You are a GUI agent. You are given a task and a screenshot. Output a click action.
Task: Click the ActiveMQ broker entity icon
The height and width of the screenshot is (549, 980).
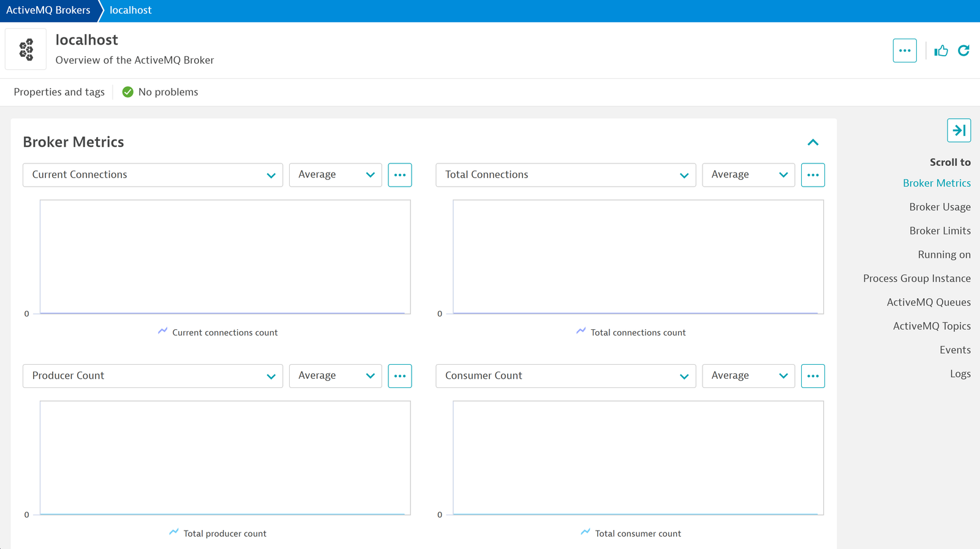click(x=26, y=50)
